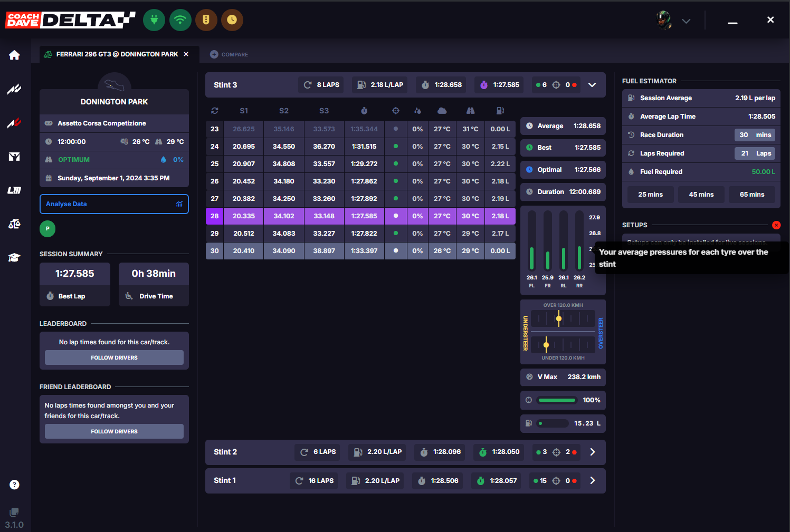Click the Duration 12:00.689 stat
The height and width of the screenshot is (532, 790).
click(563, 192)
